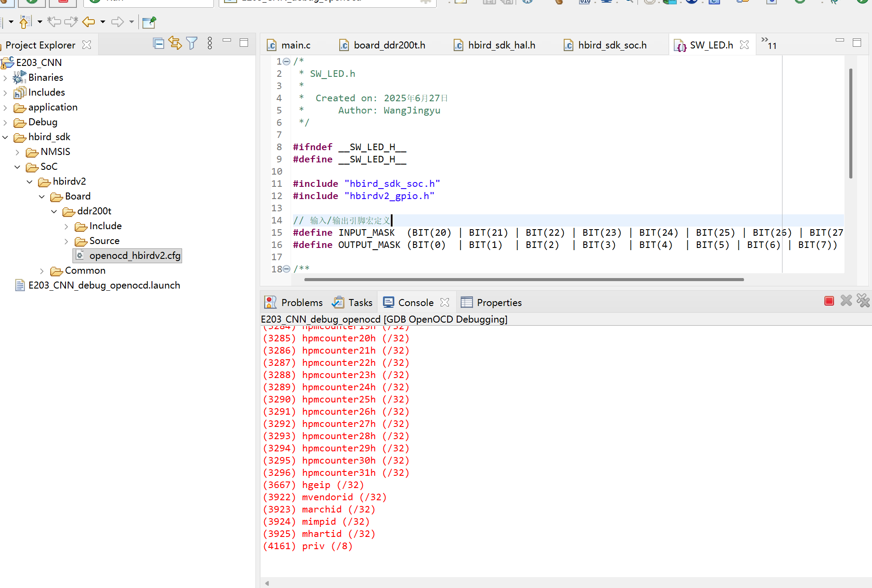Image resolution: width=872 pixels, height=588 pixels.
Task: Click Remove Launch gray X icon in Console
Action: pyautogui.click(x=846, y=301)
